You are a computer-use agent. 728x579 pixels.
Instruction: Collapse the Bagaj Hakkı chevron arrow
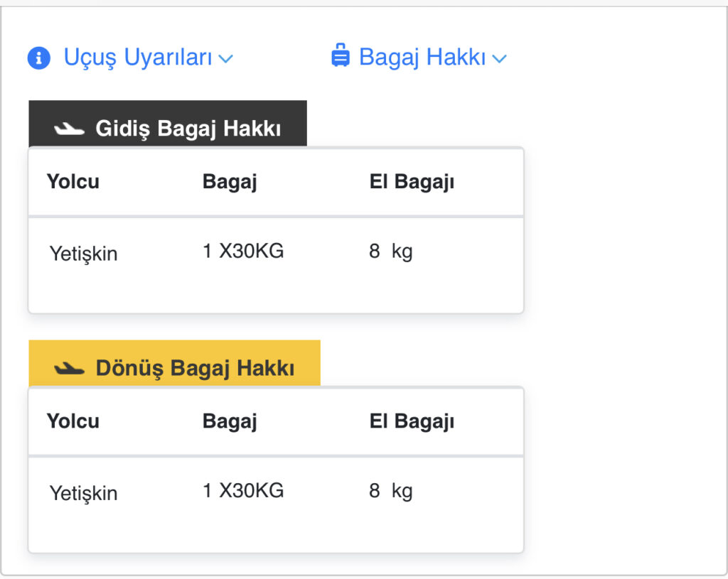tap(499, 58)
